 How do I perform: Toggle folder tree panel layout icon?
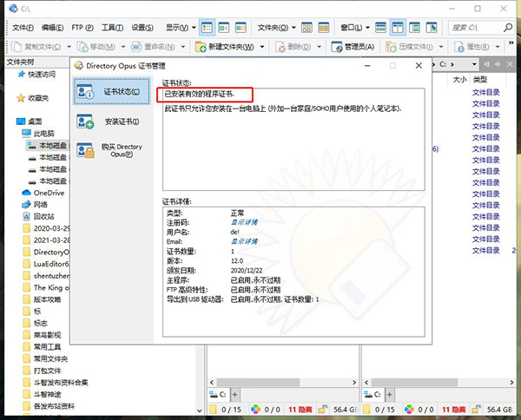pos(414,28)
